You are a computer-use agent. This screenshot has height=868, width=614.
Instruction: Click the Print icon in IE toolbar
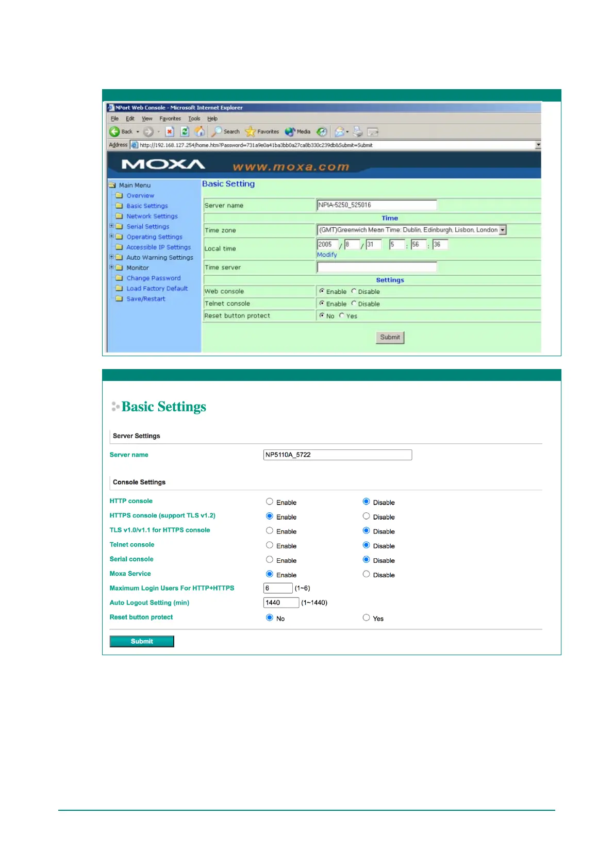358,132
